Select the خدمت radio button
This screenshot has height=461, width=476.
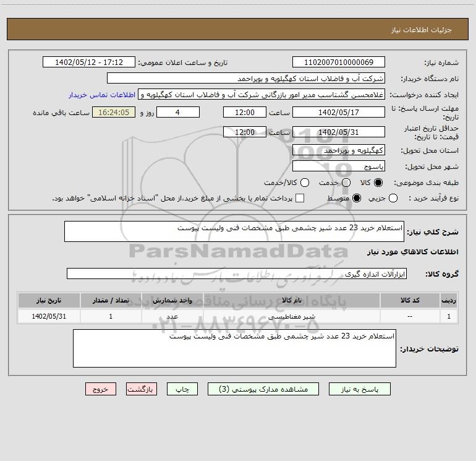coord(346,183)
